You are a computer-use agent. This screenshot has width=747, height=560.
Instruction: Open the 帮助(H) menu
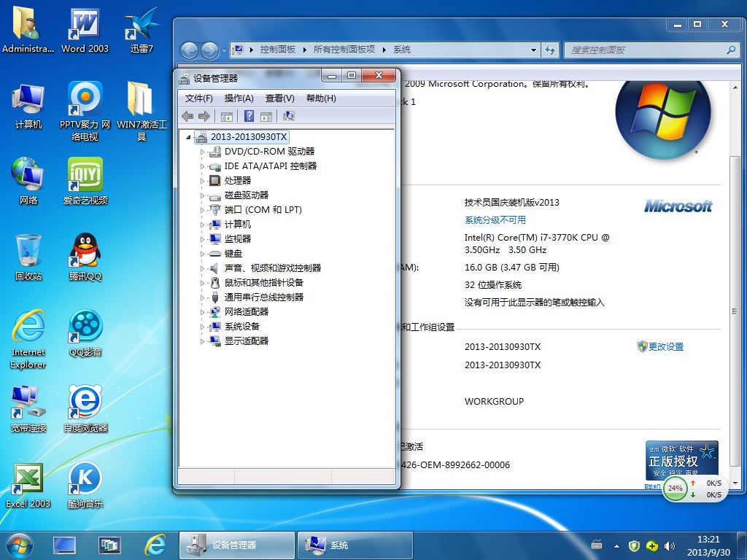321,98
